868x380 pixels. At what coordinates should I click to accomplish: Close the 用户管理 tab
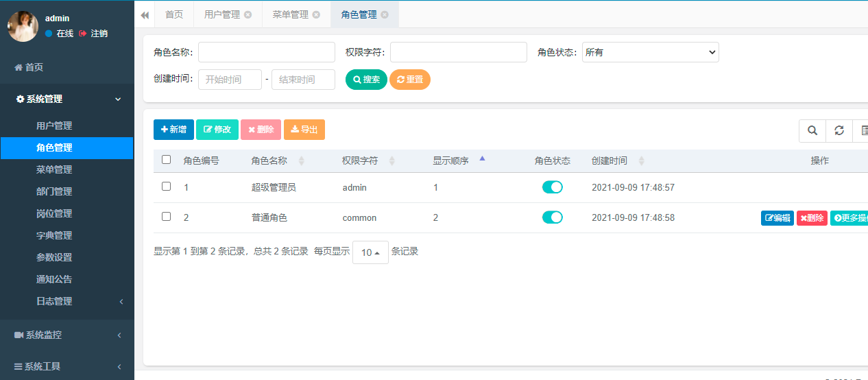(x=248, y=14)
